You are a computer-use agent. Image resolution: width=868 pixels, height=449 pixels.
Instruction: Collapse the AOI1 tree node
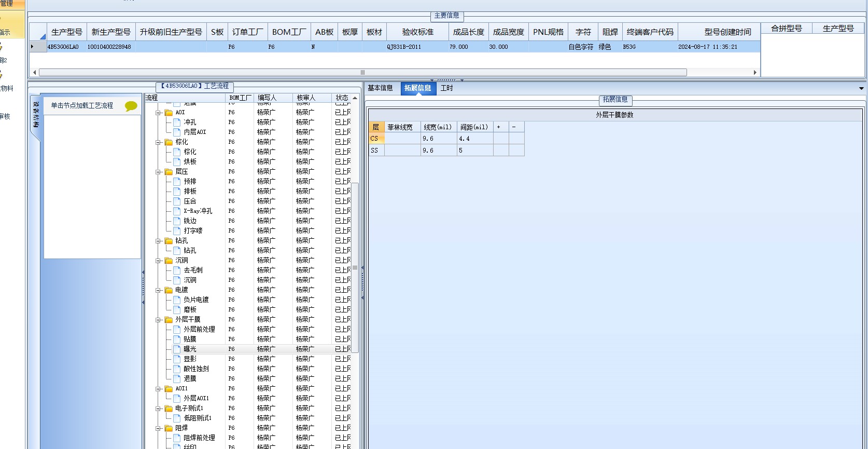(x=158, y=388)
